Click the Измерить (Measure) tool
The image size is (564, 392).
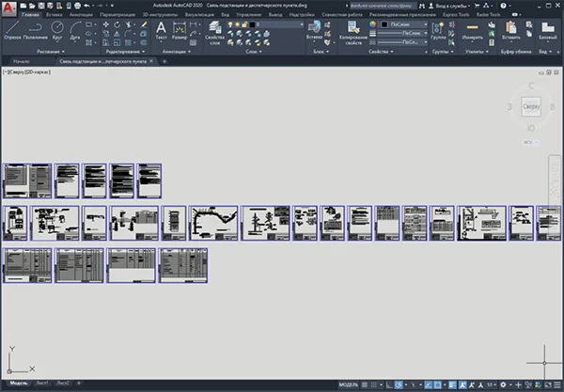472,30
